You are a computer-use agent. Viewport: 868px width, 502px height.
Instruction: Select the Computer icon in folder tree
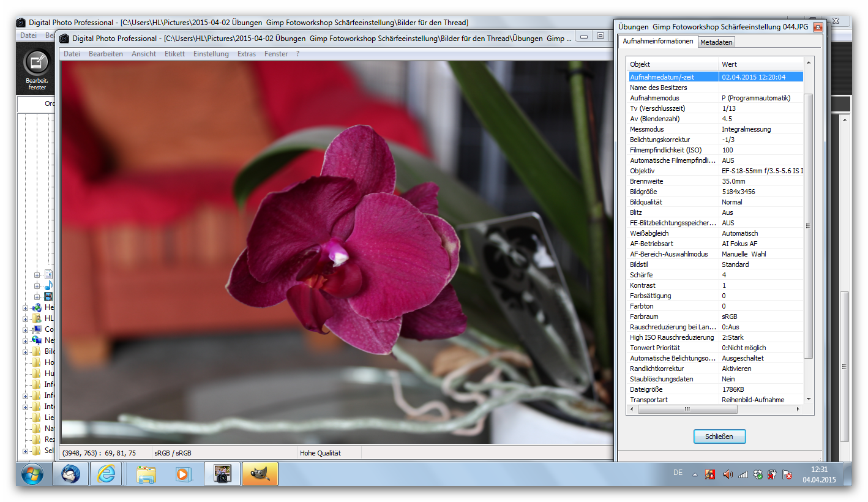coord(37,329)
